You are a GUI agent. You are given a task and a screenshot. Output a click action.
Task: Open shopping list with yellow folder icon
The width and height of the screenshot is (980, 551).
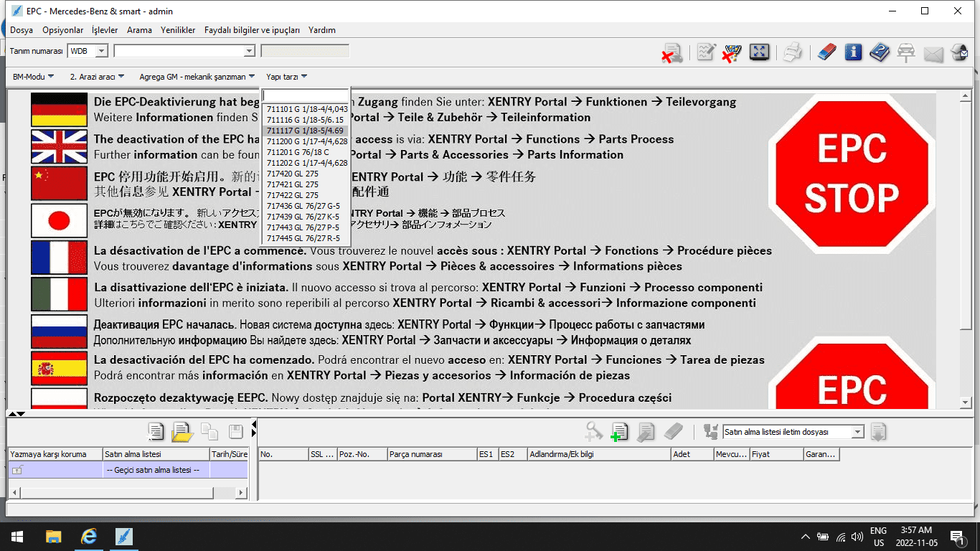pyautogui.click(x=182, y=431)
